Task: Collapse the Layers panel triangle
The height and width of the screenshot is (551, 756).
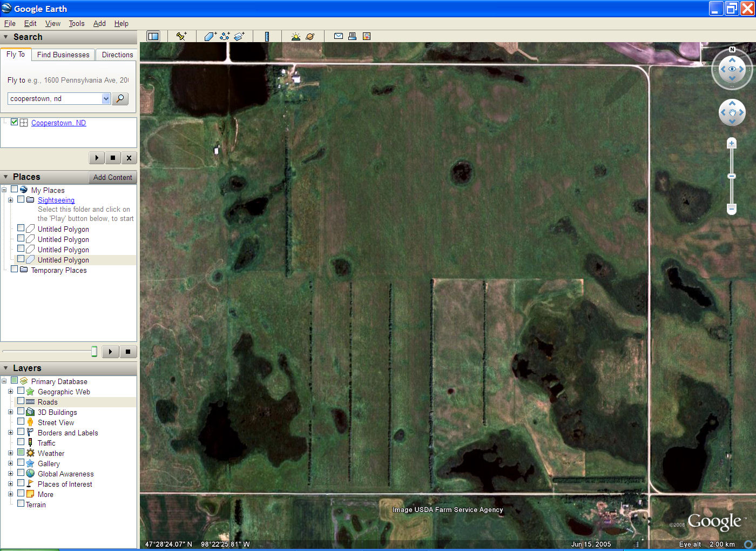Action: pyautogui.click(x=6, y=368)
